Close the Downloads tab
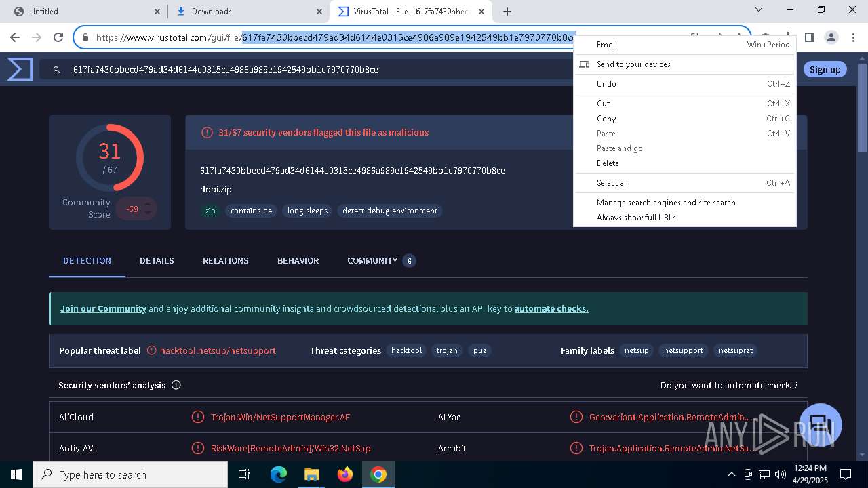This screenshot has width=868, height=488. pos(319,11)
